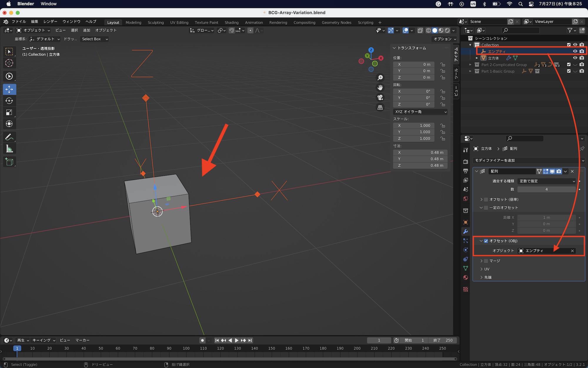Switch to the Shading workspace tab

pyautogui.click(x=231, y=22)
